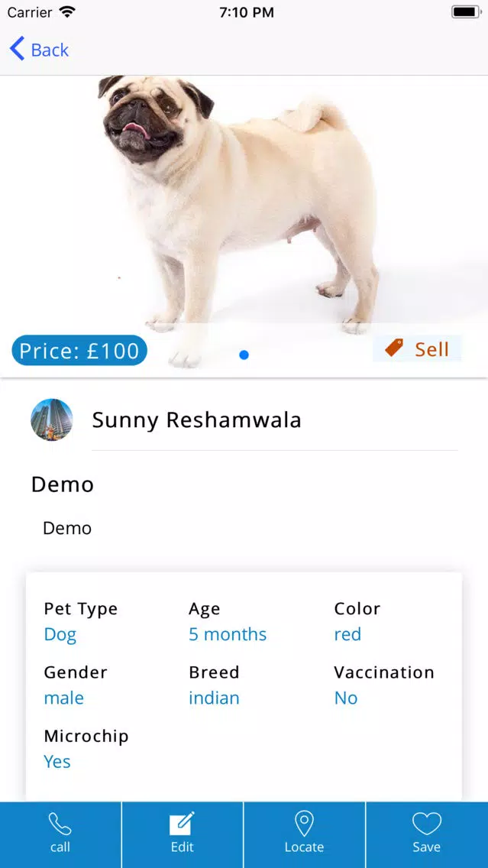The height and width of the screenshot is (868, 488).
Task: Tap the Microchip value Yes
Action: point(57,762)
